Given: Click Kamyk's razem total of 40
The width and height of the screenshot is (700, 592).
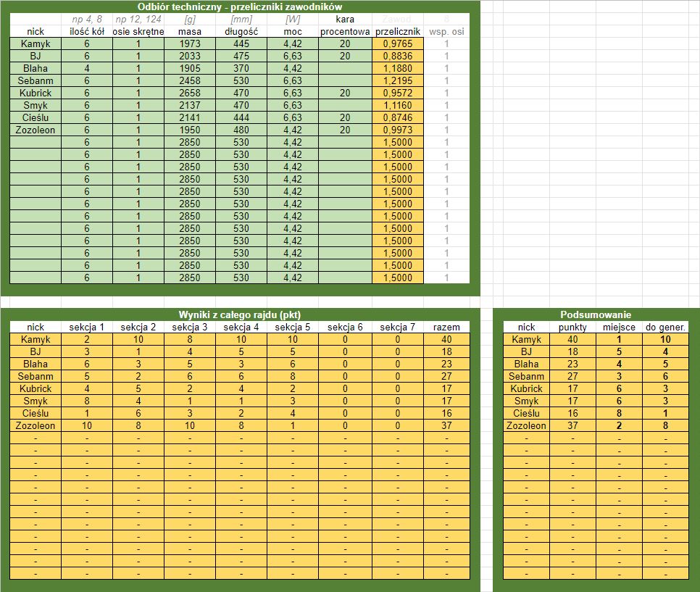Looking at the screenshot, I should (x=446, y=339).
